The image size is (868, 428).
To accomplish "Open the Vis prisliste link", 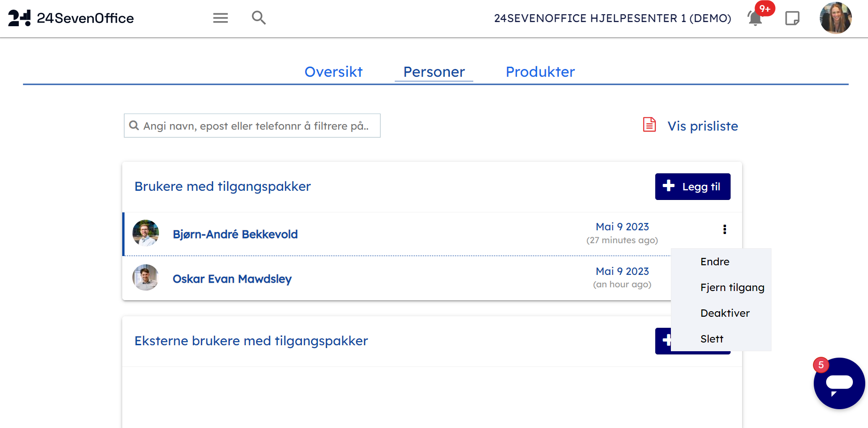I will coord(703,126).
